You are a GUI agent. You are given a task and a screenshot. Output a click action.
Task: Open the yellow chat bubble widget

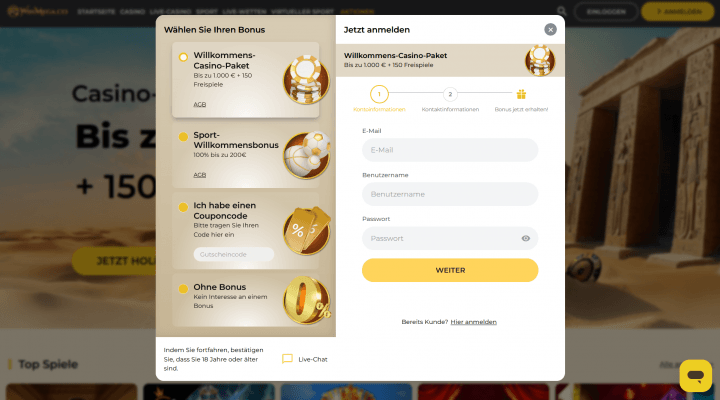click(x=696, y=376)
